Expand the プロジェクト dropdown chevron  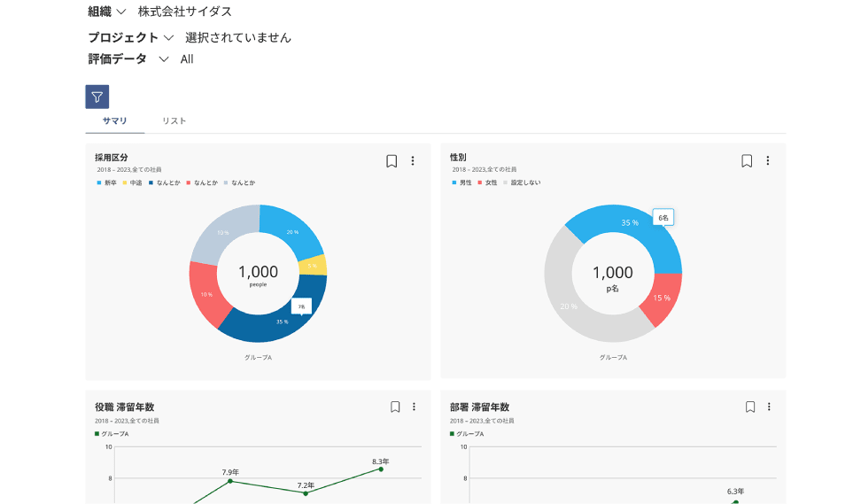[168, 37]
